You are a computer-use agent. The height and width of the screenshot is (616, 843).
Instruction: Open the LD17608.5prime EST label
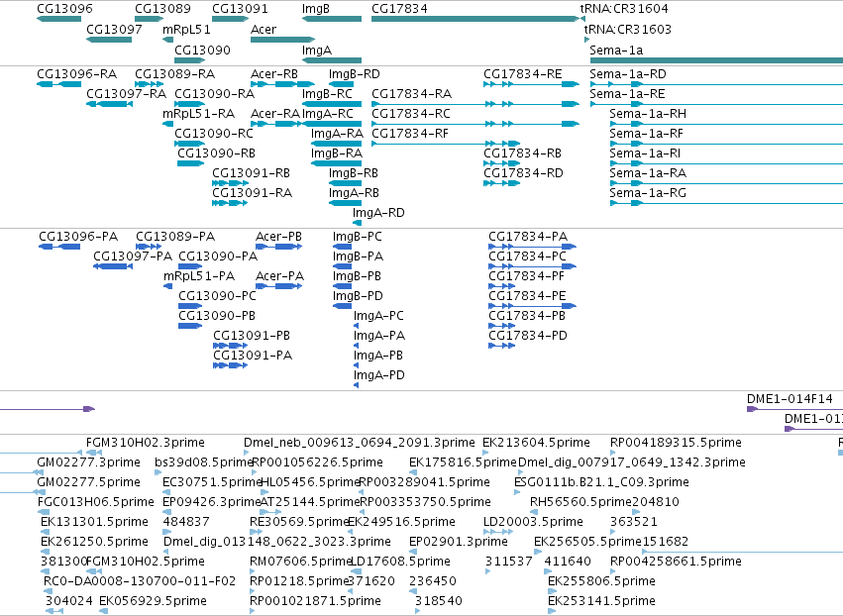click(400, 562)
